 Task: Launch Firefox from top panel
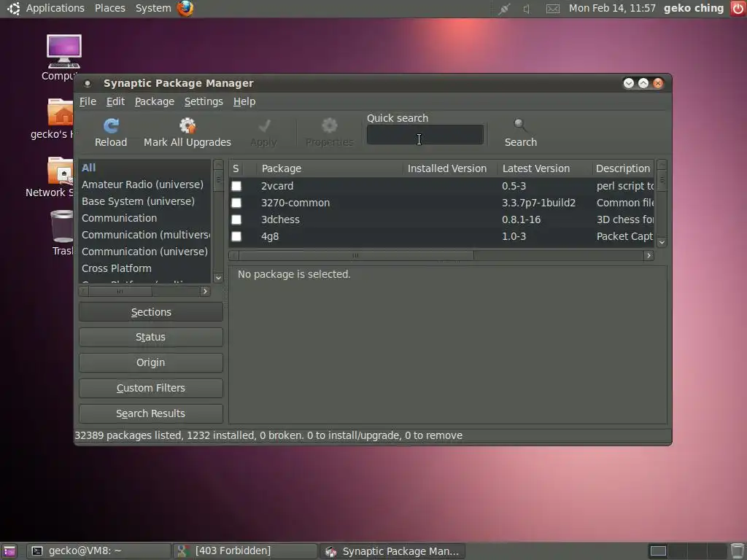click(185, 8)
